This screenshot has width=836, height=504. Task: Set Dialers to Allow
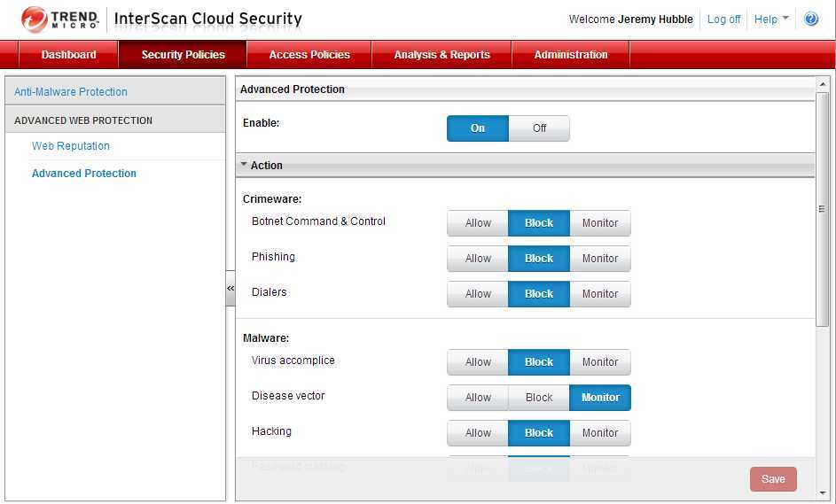478,294
